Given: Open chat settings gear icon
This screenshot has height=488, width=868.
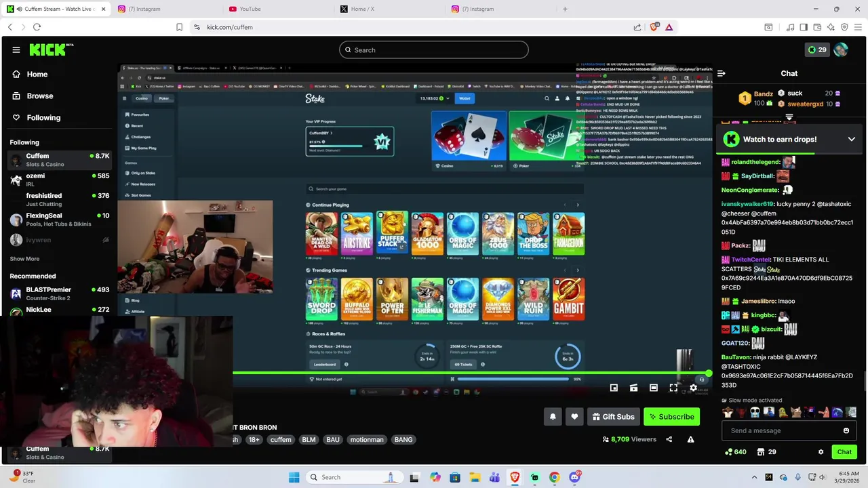Looking at the screenshot, I should 821,451.
